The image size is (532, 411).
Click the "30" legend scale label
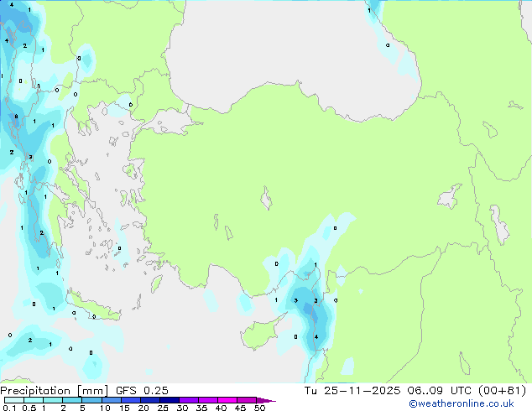pyautogui.click(x=182, y=408)
